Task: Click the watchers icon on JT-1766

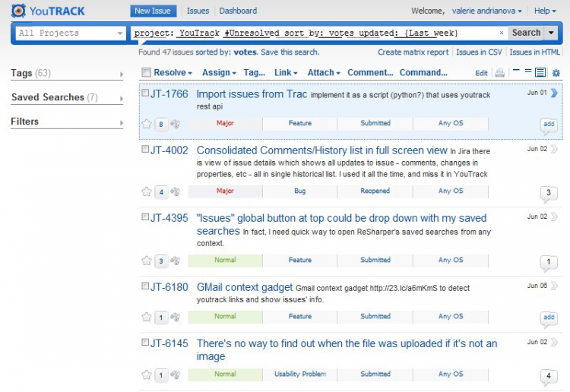Action: (176, 124)
